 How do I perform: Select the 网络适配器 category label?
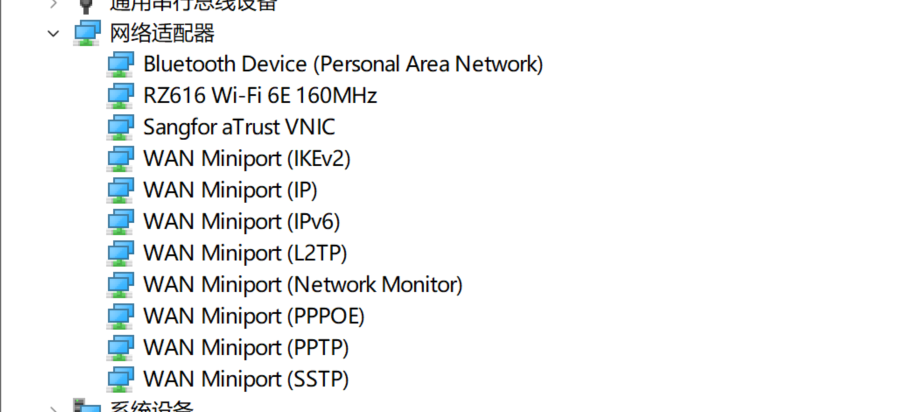point(162,33)
